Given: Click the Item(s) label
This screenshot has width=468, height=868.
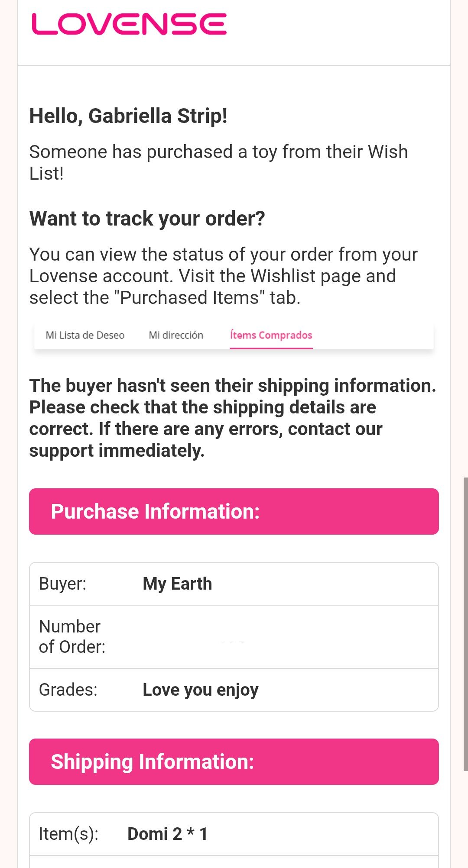Looking at the screenshot, I should 68,834.
